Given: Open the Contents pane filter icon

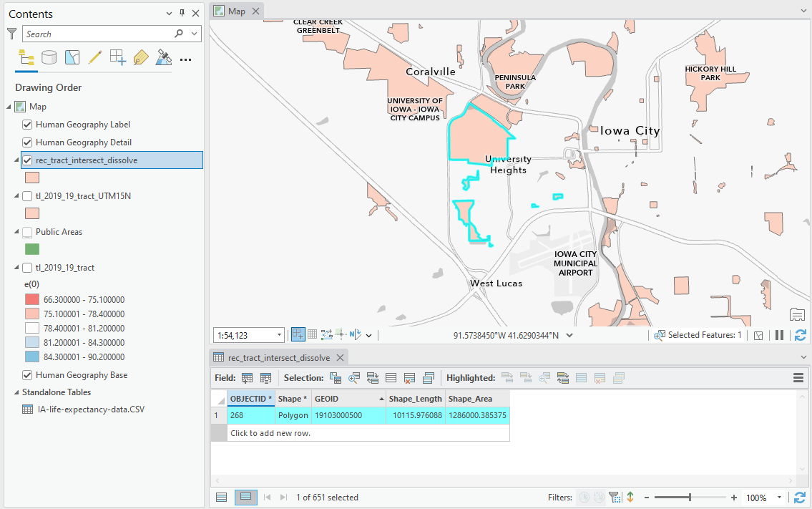Looking at the screenshot, I should click(x=12, y=34).
